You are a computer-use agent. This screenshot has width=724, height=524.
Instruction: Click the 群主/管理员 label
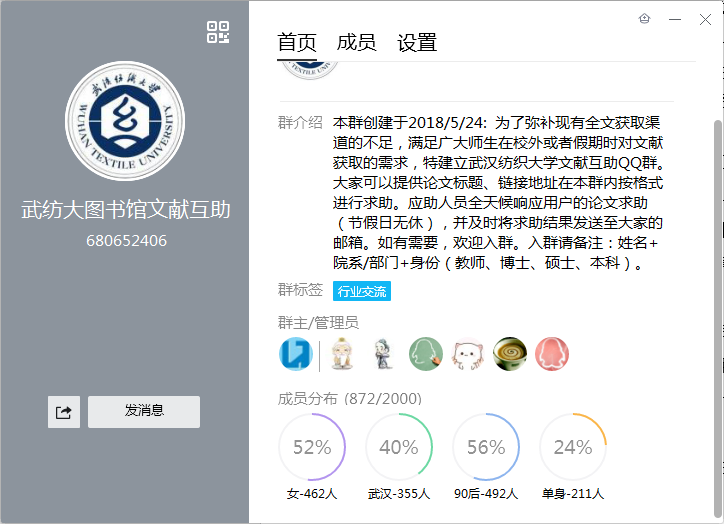coord(318,322)
